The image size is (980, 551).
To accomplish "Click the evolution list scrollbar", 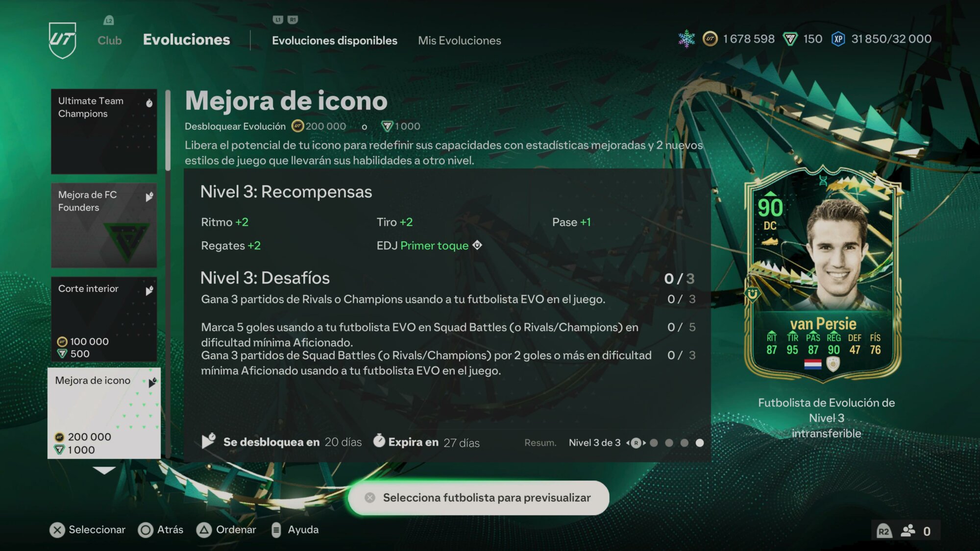I will 168,130.
